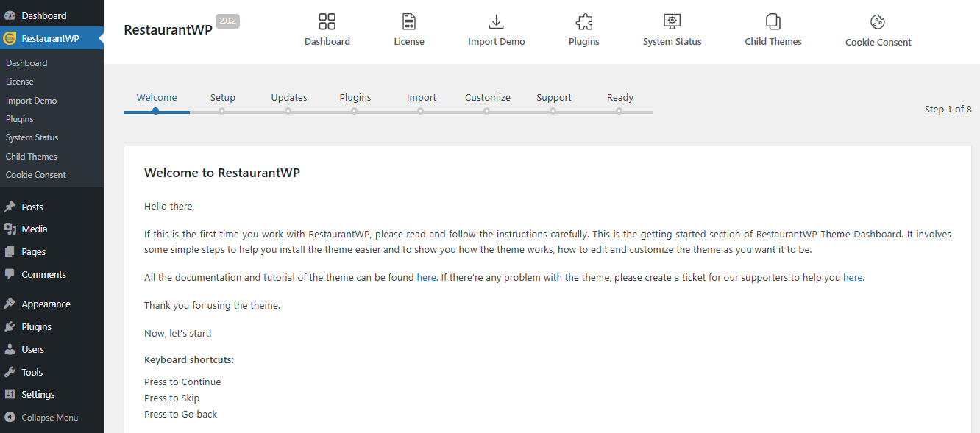Select Child Themes in the sidebar submenu
The width and height of the screenshot is (980, 433).
click(31, 157)
